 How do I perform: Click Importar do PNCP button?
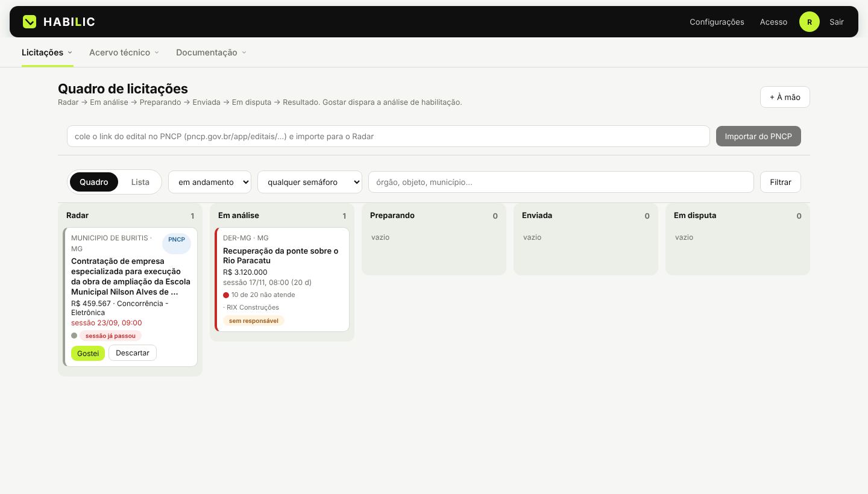[x=758, y=136]
